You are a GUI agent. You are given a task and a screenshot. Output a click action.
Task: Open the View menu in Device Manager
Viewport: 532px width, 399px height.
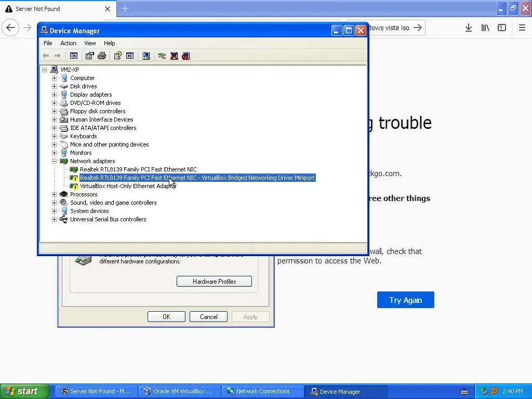point(90,43)
